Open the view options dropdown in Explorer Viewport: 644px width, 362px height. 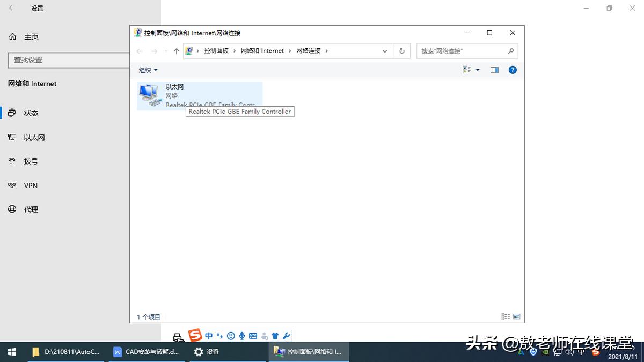[471, 70]
